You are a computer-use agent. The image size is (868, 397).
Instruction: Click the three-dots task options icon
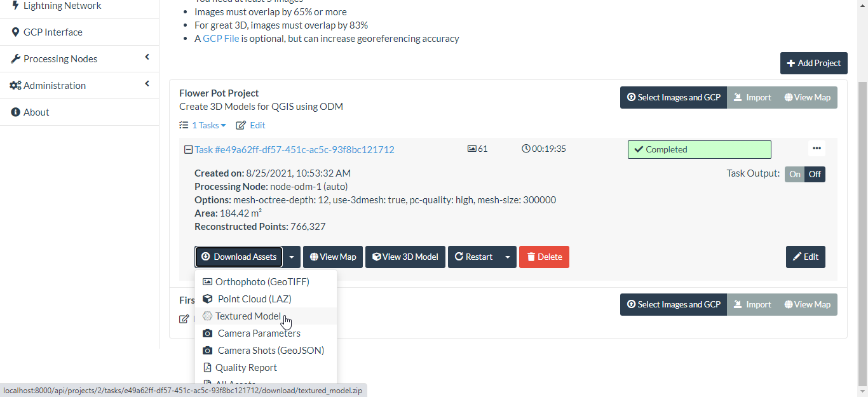[x=817, y=149]
